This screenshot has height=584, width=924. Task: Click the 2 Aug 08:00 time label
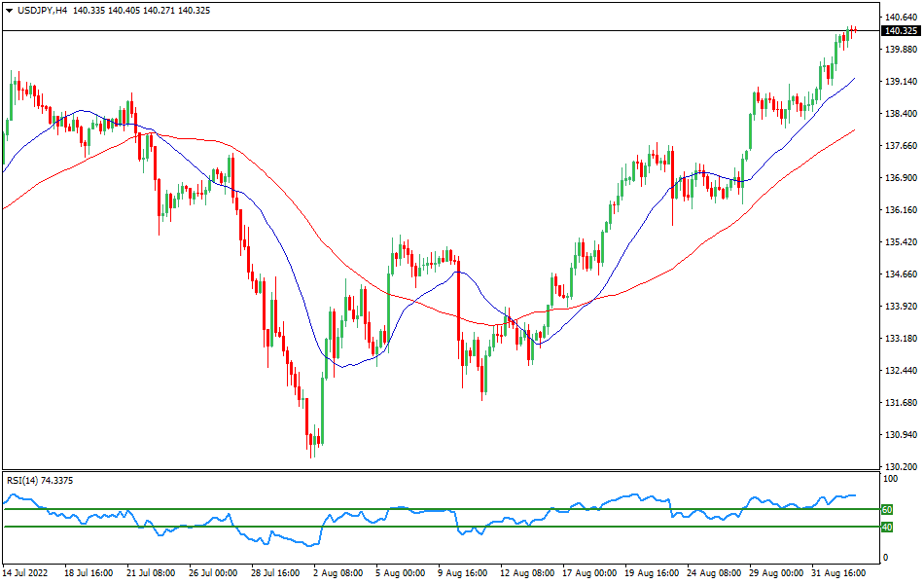(337, 573)
